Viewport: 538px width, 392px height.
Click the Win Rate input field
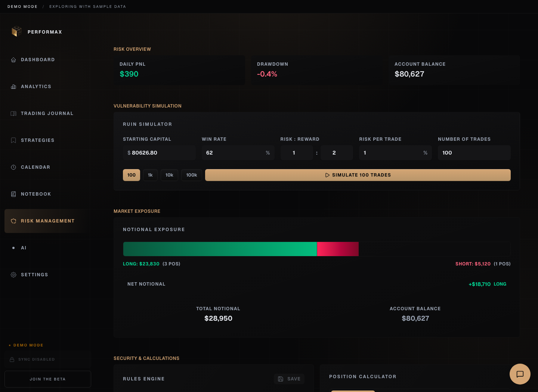point(238,153)
